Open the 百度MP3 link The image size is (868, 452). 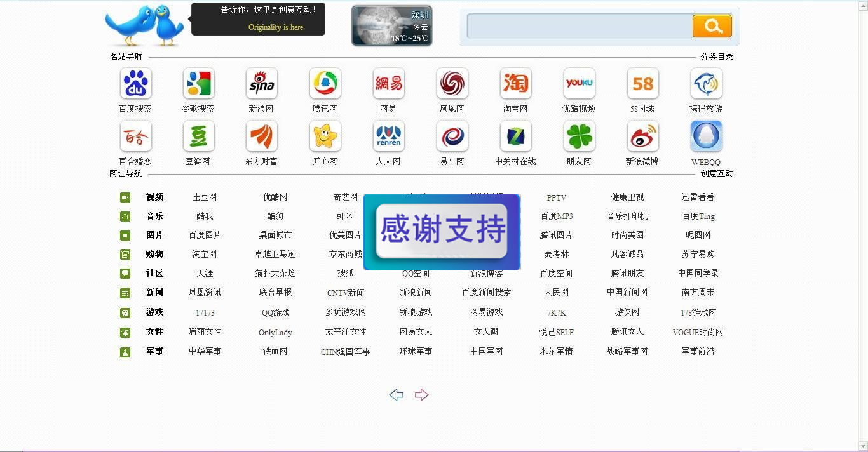(557, 216)
